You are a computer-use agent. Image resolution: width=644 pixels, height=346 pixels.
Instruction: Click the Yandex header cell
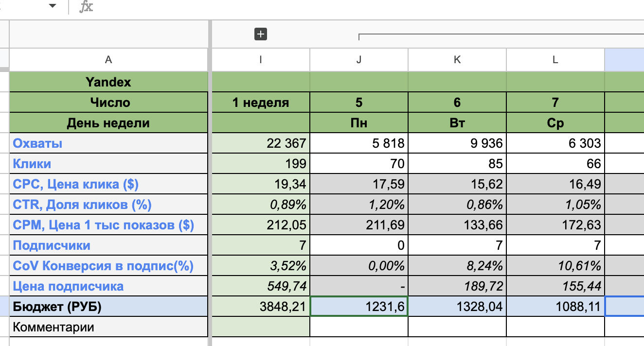(x=108, y=82)
